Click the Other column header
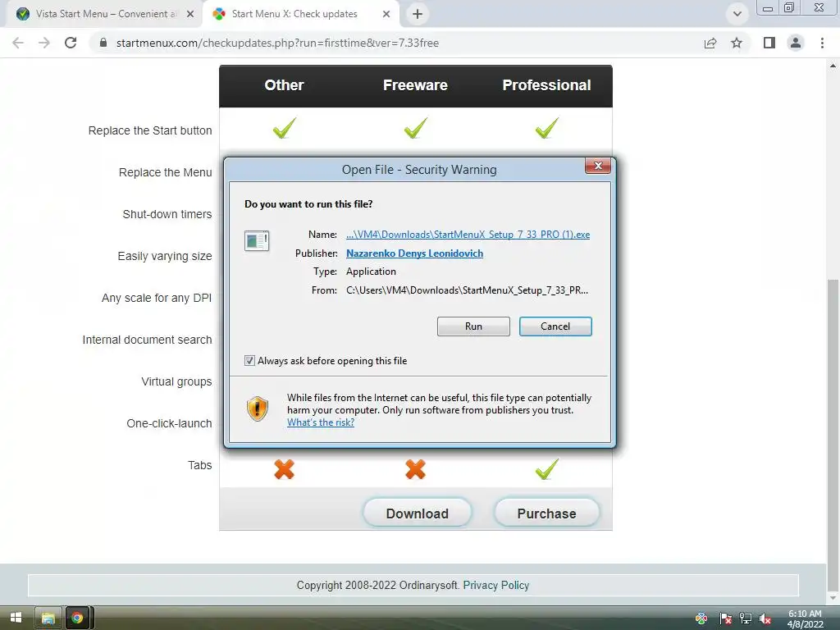840x630 pixels. (284, 85)
